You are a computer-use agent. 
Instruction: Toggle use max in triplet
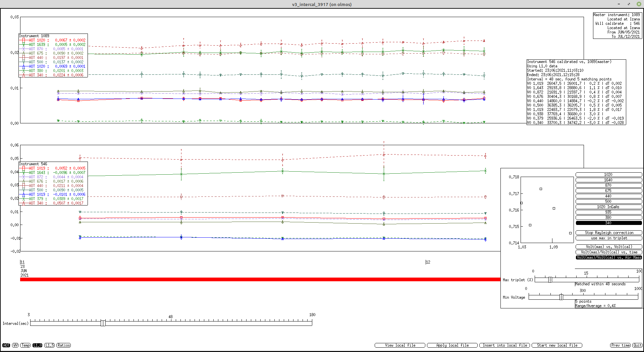pos(608,238)
